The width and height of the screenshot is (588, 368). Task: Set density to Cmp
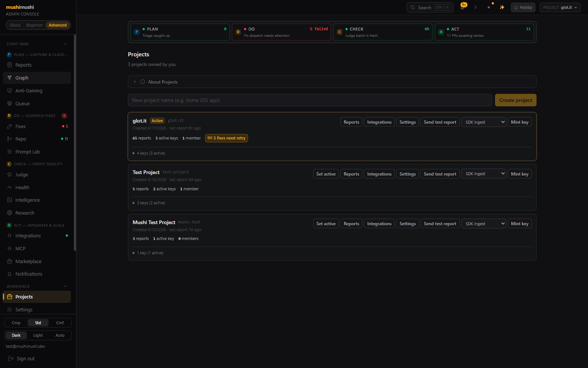16,323
